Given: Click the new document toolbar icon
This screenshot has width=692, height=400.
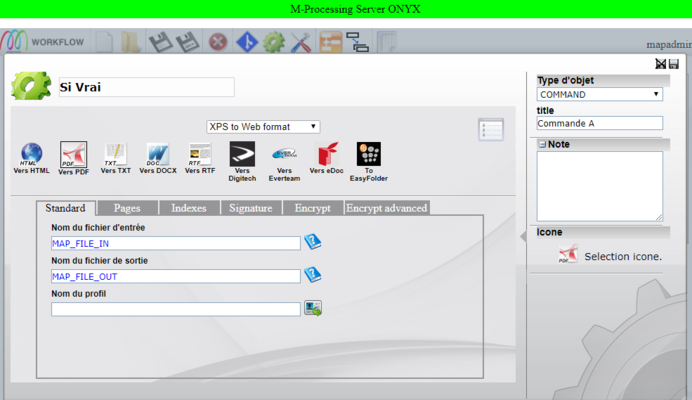Looking at the screenshot, I should 105,42.
